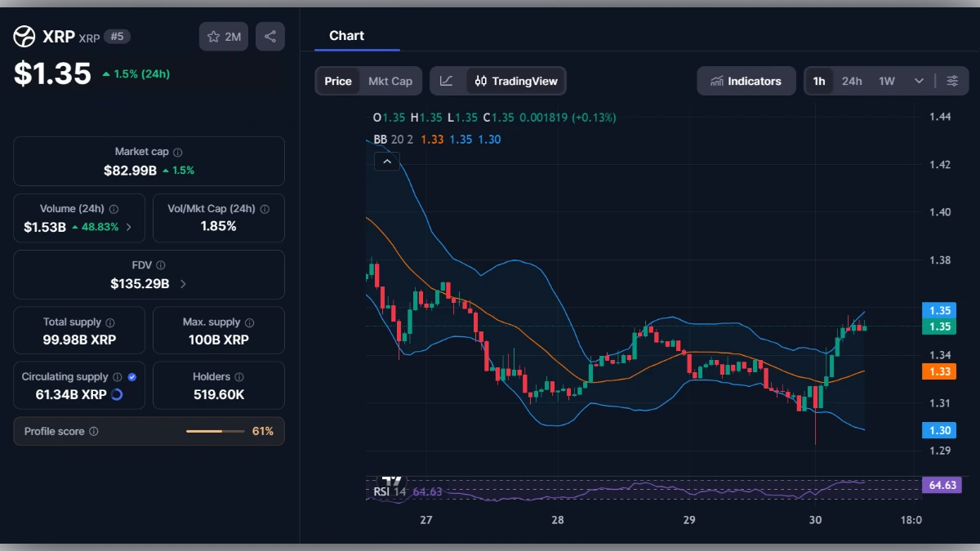The width and height of the screenshot is (980, 551).
Task: Click the 61% profile score value
Action: tap(263, 431)
